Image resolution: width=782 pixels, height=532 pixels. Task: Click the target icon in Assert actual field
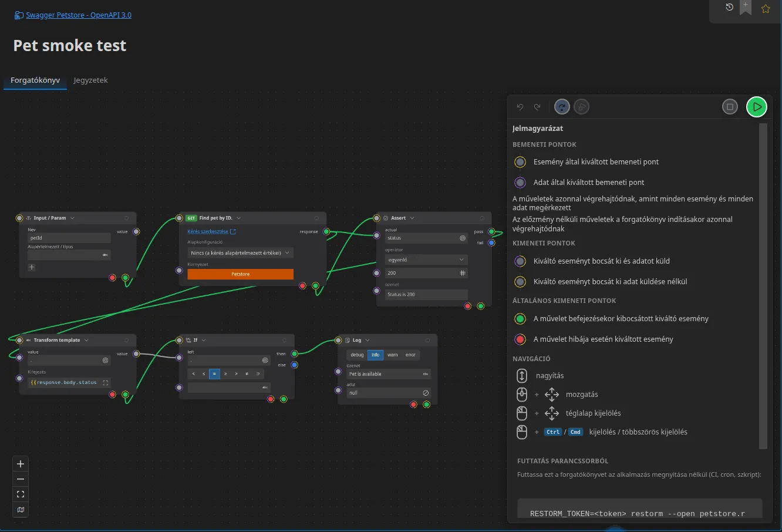point(463,238)
